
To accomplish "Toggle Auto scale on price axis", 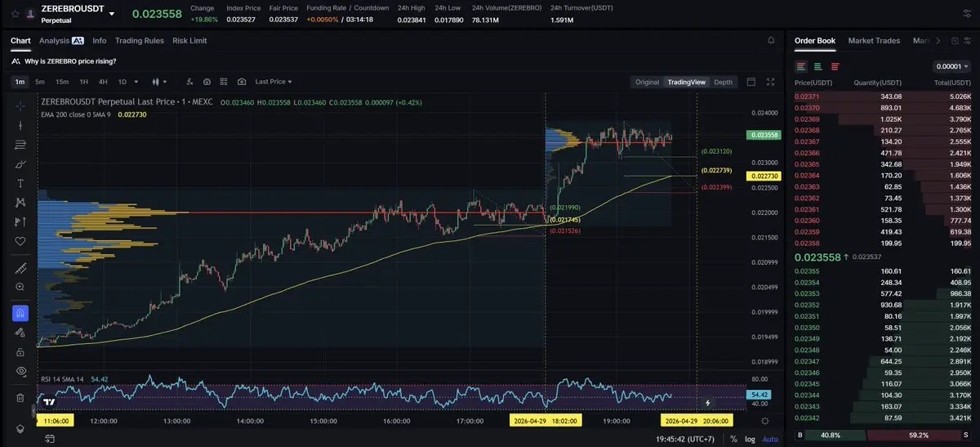I will [x=770, y=439].
